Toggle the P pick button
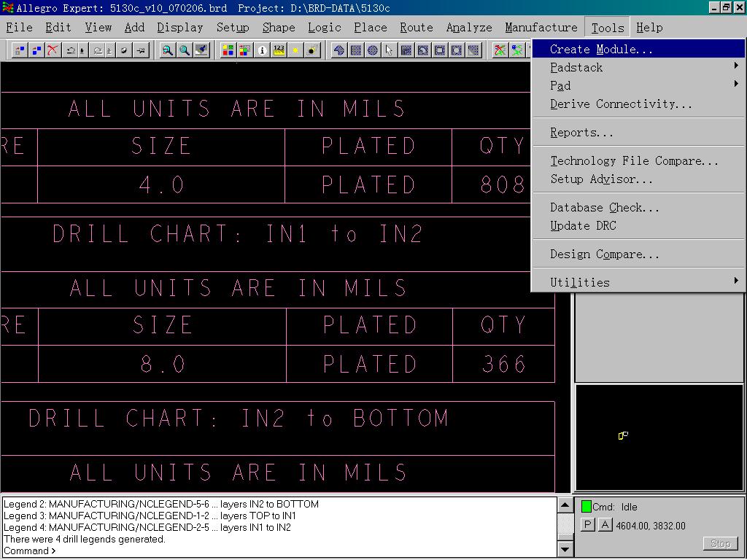The image size is (747, 560). point(587,525)
